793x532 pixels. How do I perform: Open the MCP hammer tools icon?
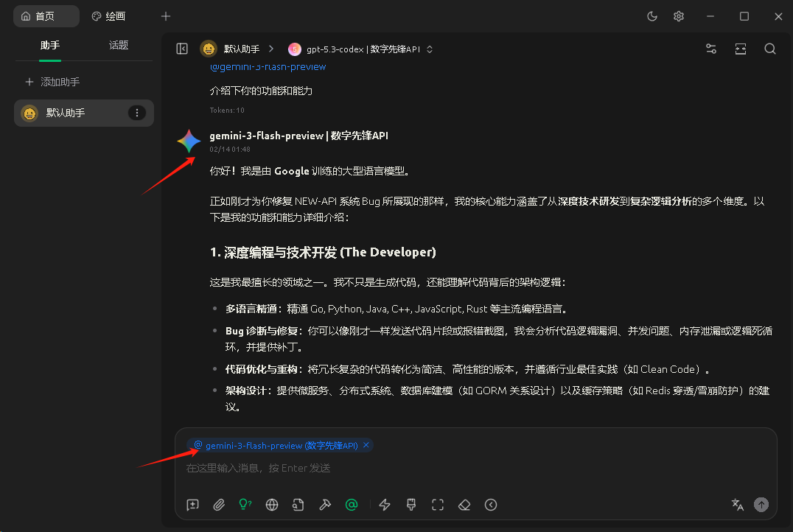pyautogui.click(x=325, y=505)
